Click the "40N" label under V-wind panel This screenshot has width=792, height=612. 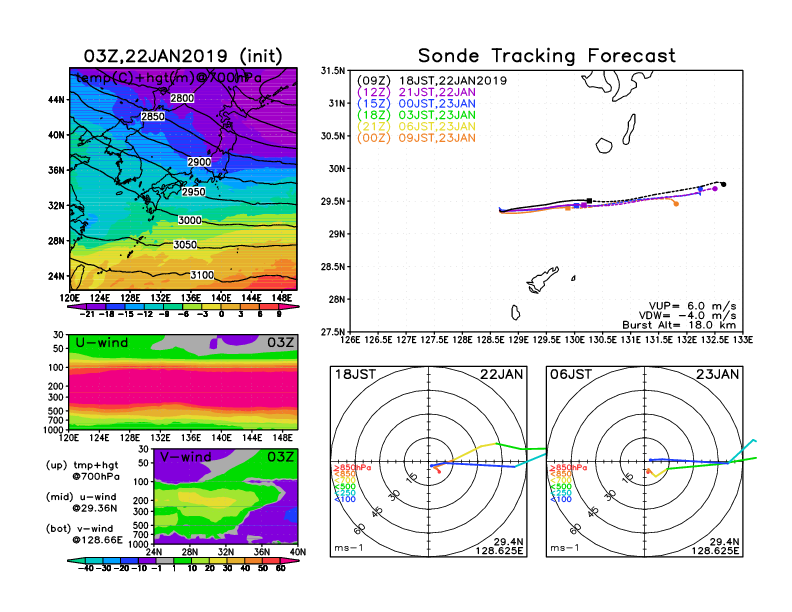[x=298, y=552]
